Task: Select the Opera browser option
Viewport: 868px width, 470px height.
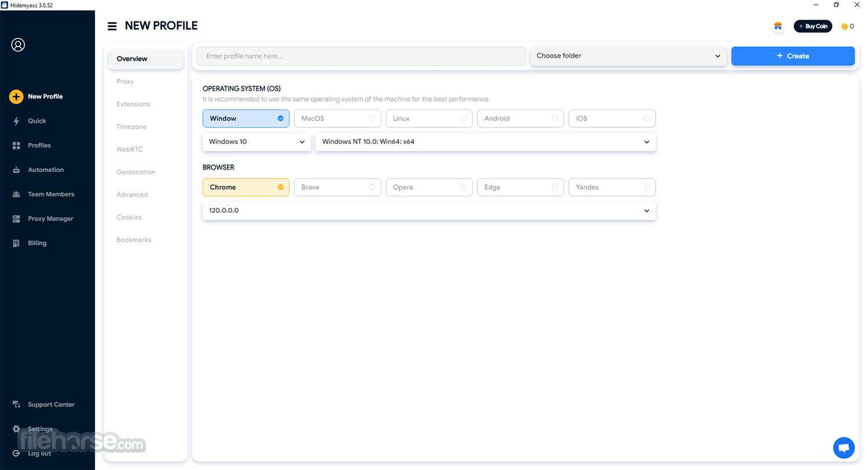Action: 429,188
